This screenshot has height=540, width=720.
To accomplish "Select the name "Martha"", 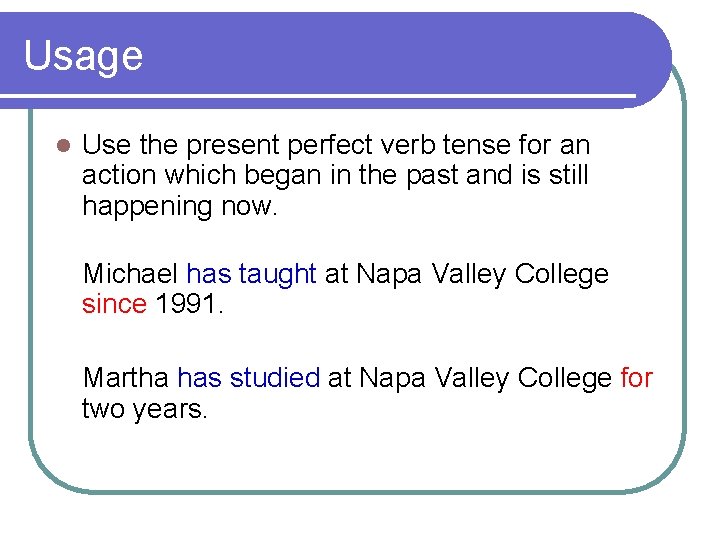I will click(126, 378).
